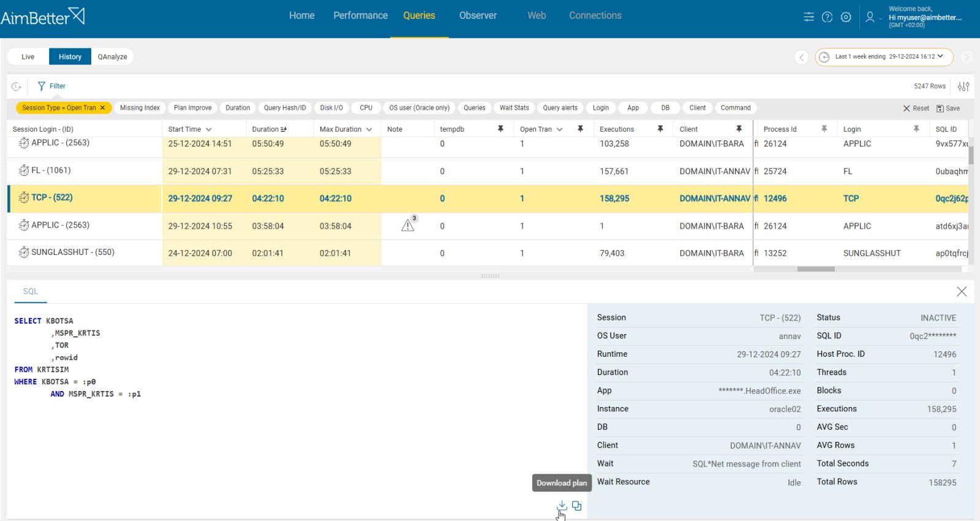Screen dimensions: 980x521
Task: Open the Performance menu
Action: (x=361, y=15)
